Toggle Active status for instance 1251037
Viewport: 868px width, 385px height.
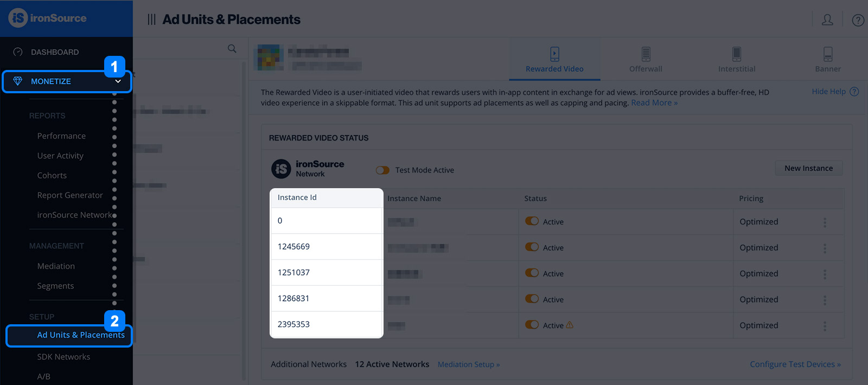coord(532,273)
